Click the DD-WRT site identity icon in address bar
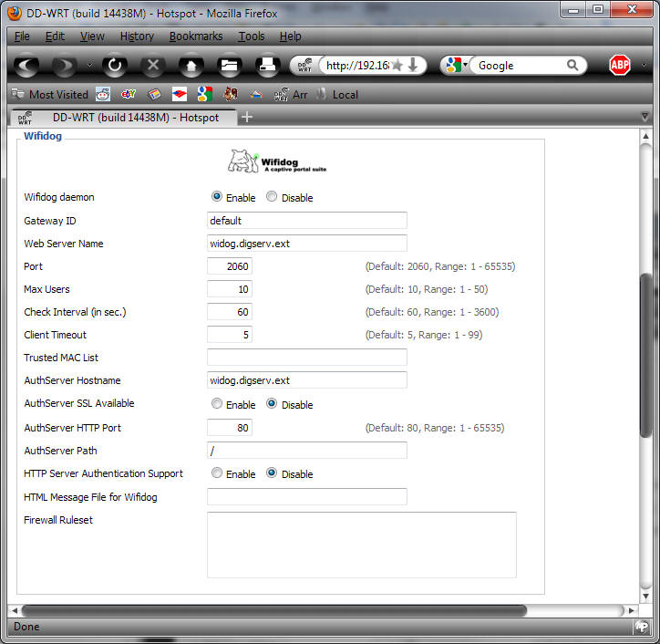The width and height of the screenshot is (660, 644). [x=304, y=66]
